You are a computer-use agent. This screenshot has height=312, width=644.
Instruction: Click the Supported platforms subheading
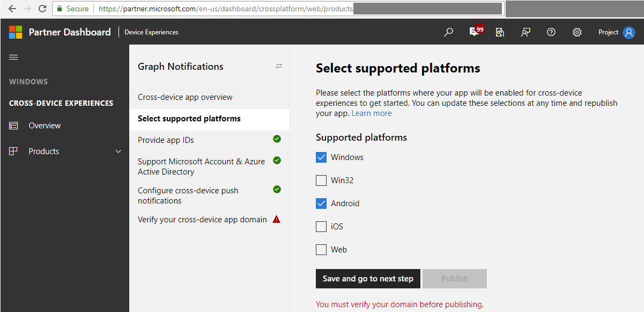pos(361,137)
